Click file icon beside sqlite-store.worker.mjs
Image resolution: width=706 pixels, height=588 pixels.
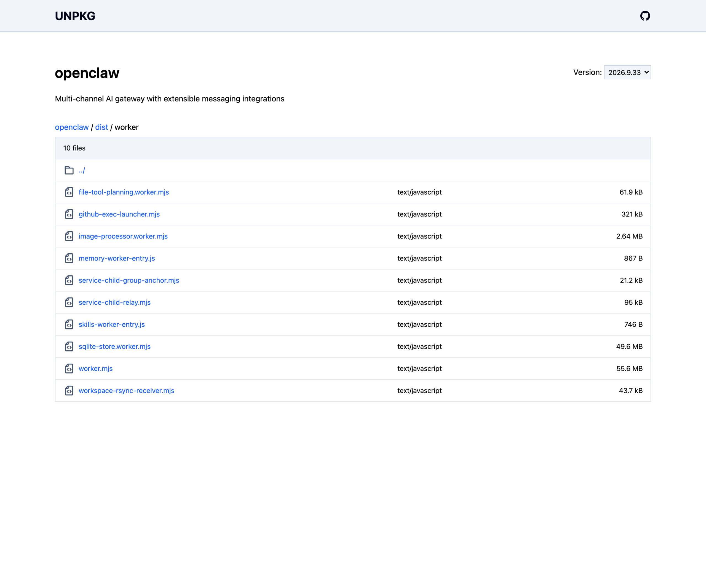69,347
